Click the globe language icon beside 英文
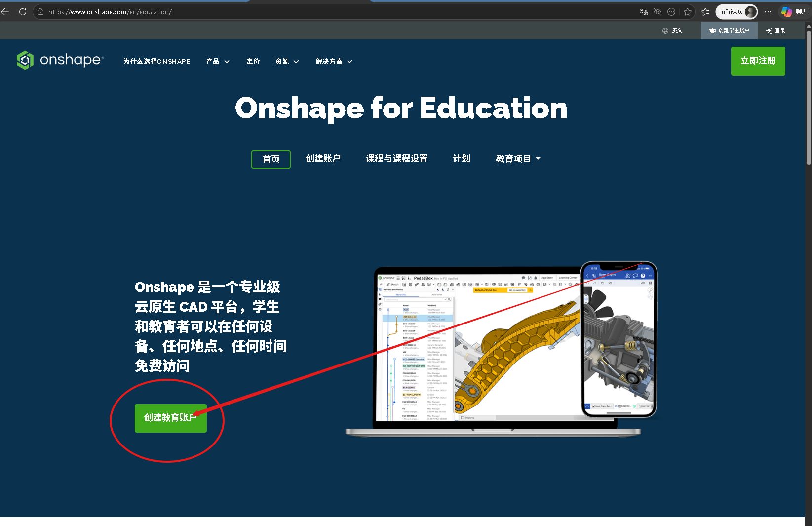Viewport: 812px width, 526px height. pyautogui.click(x=665, y=31)
